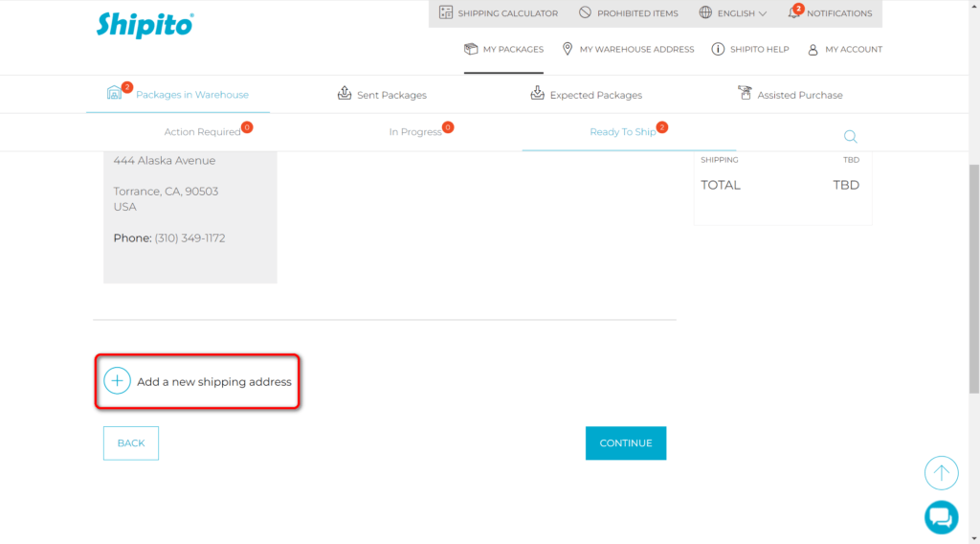Select the In Progress sub-tab
Image resolution: width=980 pixels, height=544 pixels.
[x=415, y=132]
